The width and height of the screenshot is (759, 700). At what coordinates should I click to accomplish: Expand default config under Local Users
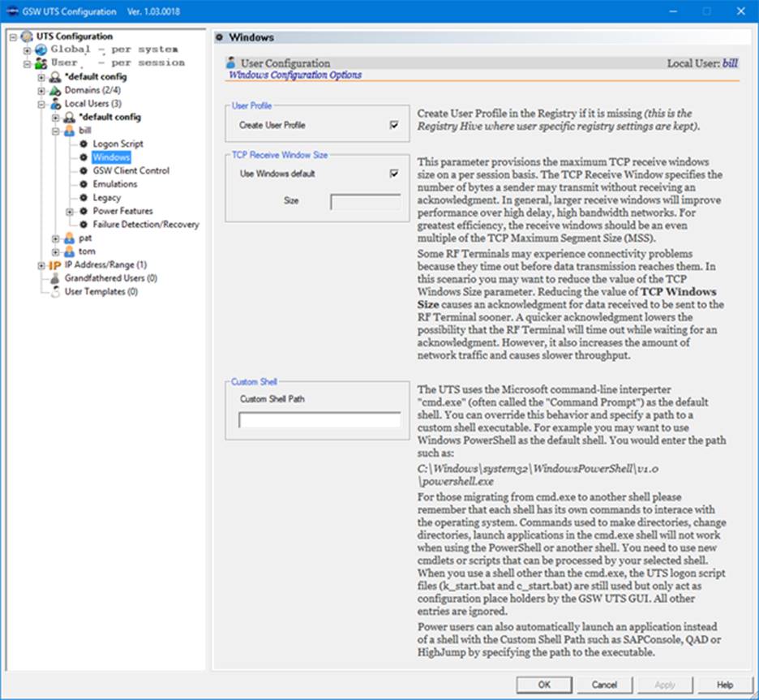pyautogui.click(x=56, y=118)
